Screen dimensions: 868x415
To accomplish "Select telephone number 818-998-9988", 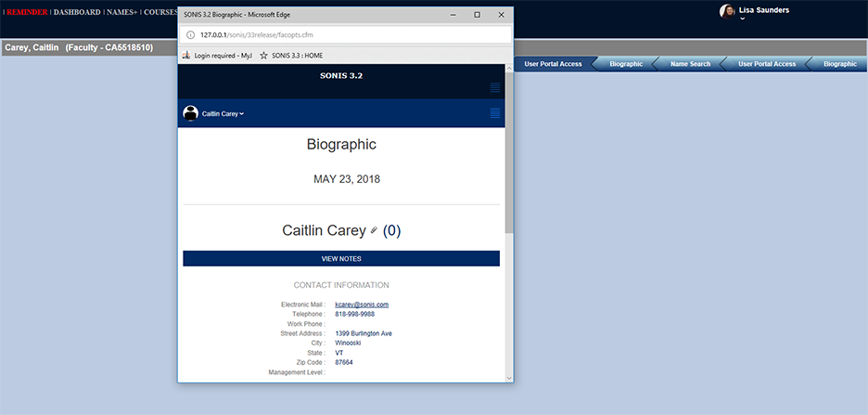I will coord(355,314).
